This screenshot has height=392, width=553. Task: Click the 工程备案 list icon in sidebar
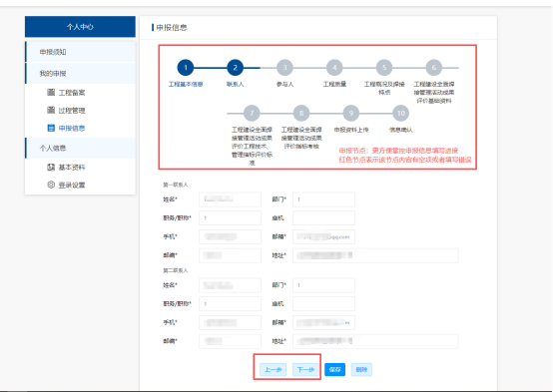click(51, 92)
